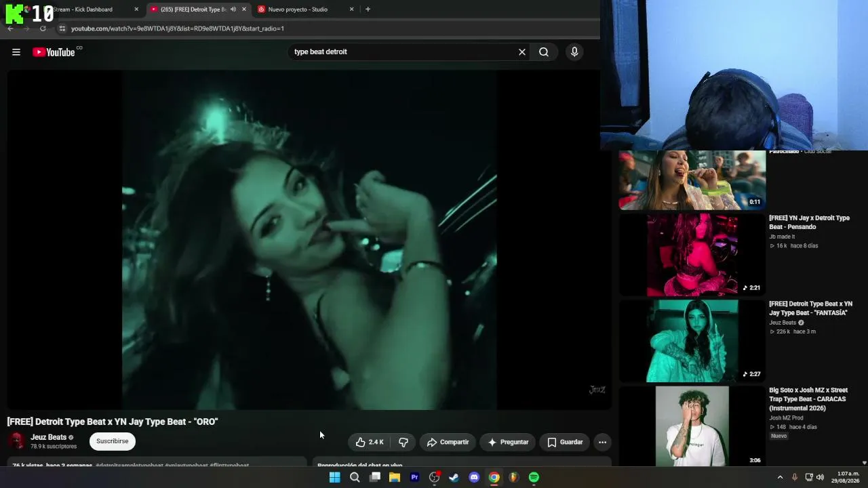Screen dimensions: 868x488
Task: Focus the address bar URL
Action: (x=178, y=28)
